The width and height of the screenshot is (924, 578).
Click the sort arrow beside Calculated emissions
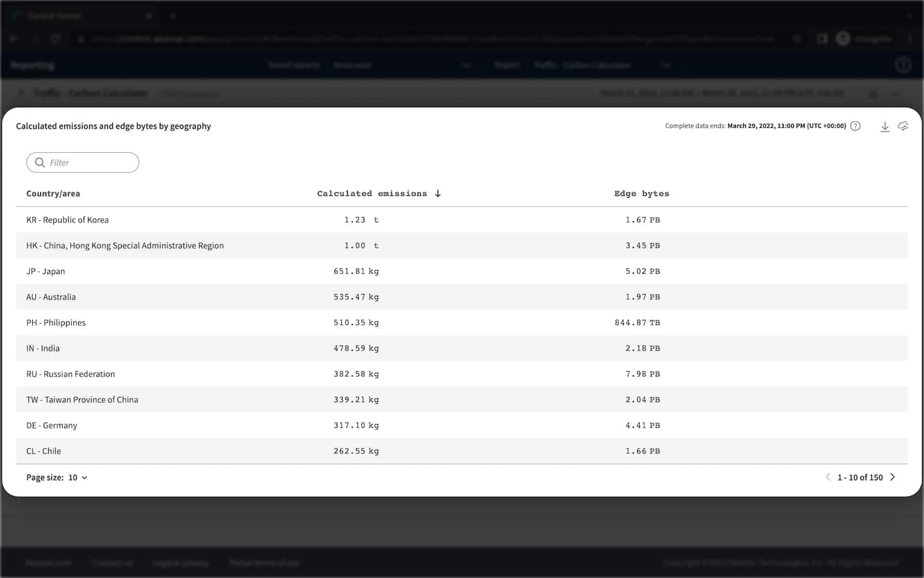[438, 193]
